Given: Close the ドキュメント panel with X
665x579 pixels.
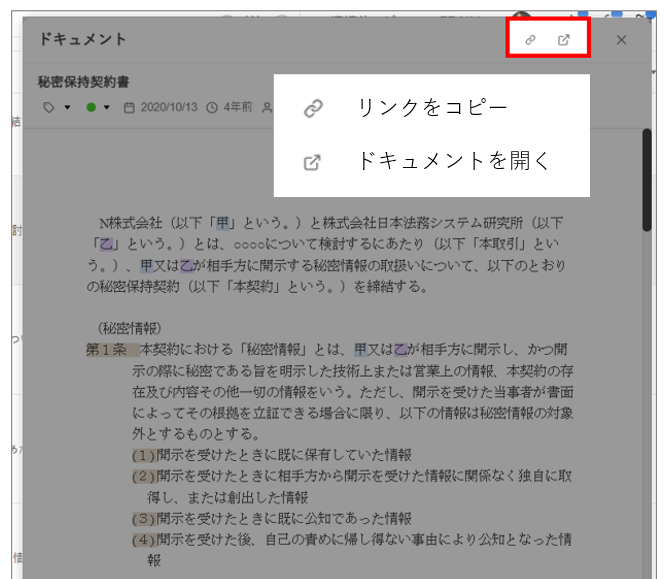Looking at the screenshot, I should pyautogui.click(x=621, y=40).
